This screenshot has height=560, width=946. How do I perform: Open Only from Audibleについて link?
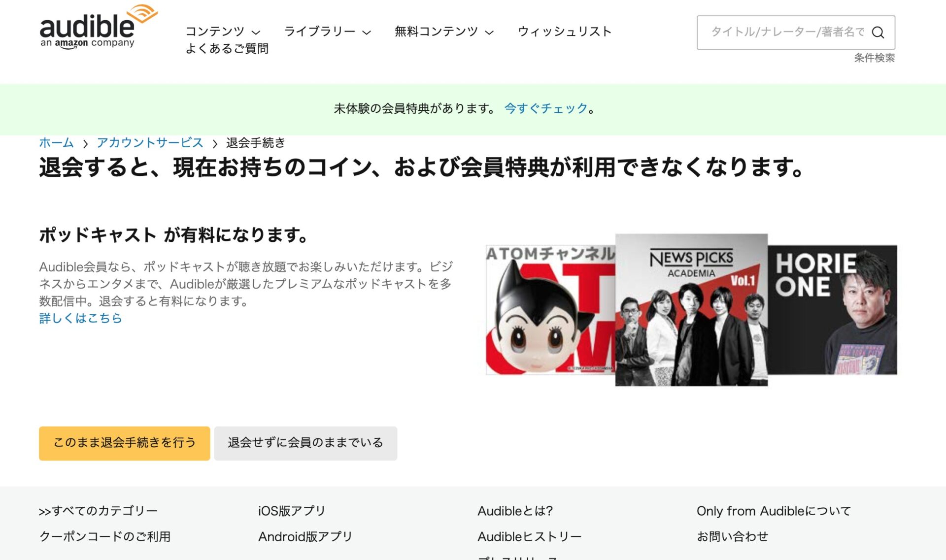[x=774, y=511]
